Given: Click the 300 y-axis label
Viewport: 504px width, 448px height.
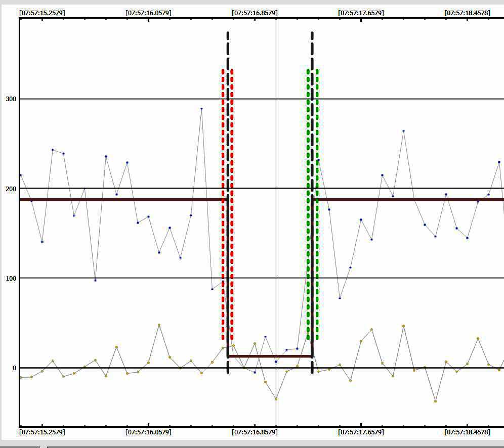Looking at the screenshot, I should click(11, 99).
